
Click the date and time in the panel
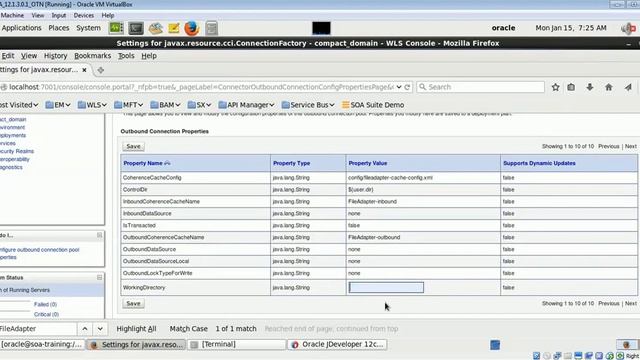571,28
